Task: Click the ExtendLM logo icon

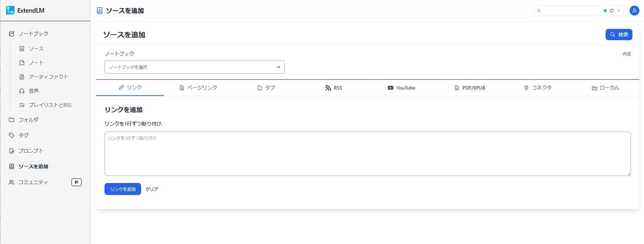Action: [x=10, y=10]
